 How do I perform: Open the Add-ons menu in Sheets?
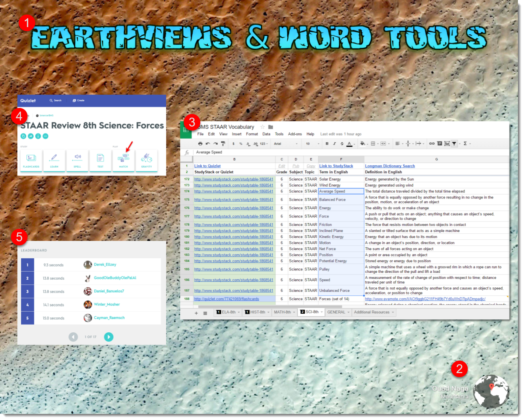pyautogui.click(x=295, y=134)
